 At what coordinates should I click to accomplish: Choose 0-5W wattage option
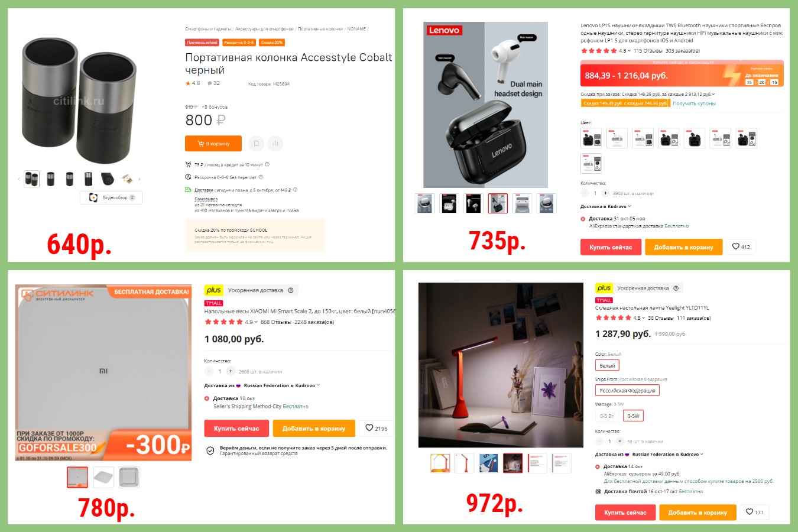click(x=633, y=416)
